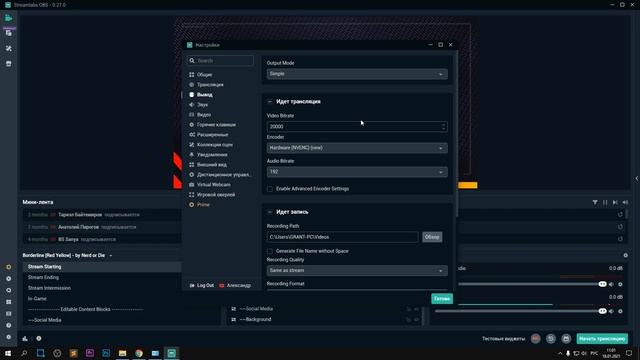640x360 pixels.
Task: Select the In-Game scene
Action: [37, 298]
